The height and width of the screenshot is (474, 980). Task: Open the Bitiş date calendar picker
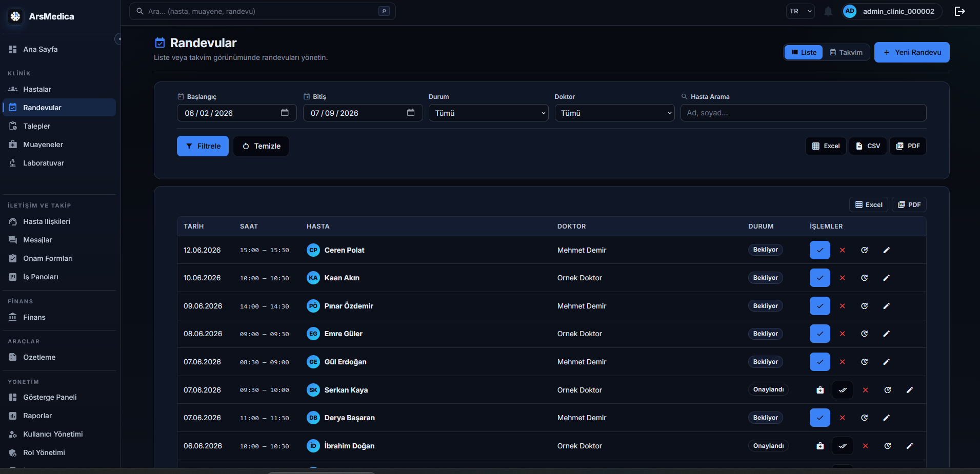[411, 113]
